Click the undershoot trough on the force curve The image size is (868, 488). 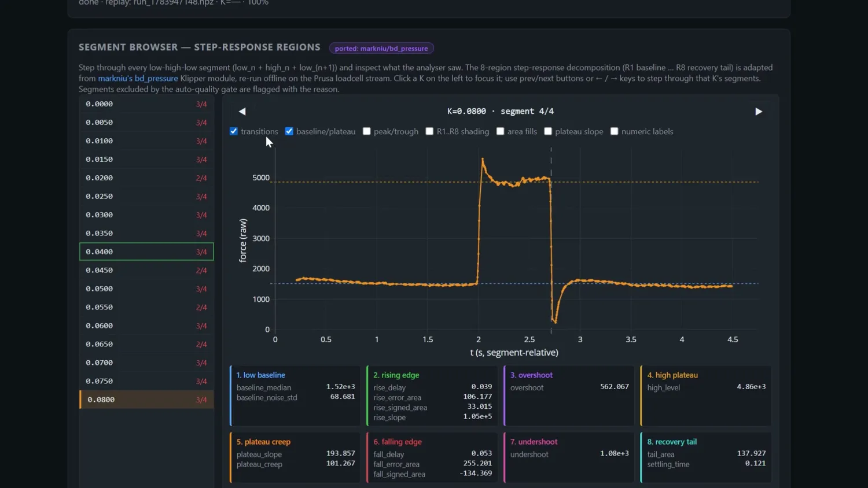click(x=555, y=321)
